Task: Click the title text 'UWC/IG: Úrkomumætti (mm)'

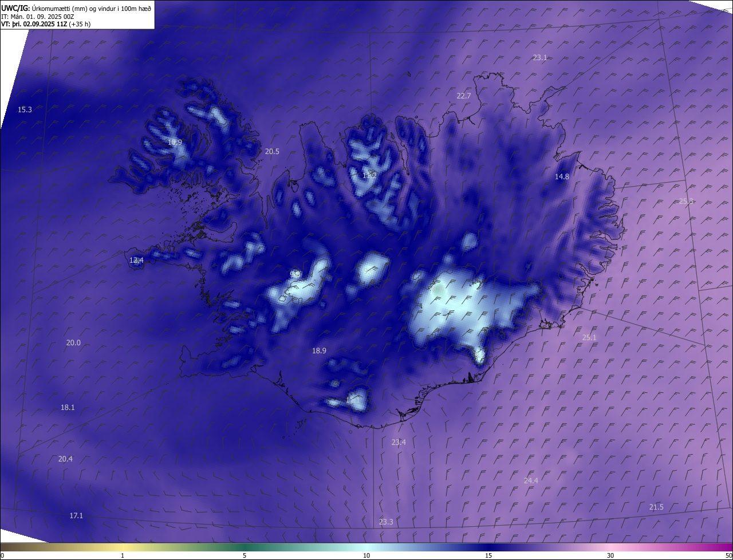Action: [44, 9]
